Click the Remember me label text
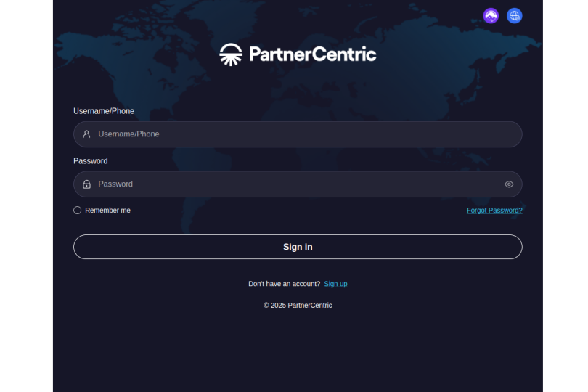Viewport: 588px width, 392px height. pyautogui.click(x=107, y=211)
